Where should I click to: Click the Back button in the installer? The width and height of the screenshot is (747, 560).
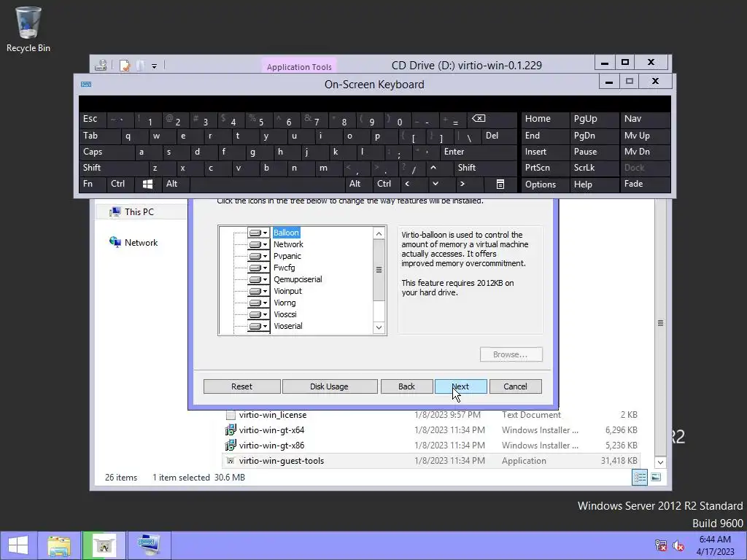[406, 386]
